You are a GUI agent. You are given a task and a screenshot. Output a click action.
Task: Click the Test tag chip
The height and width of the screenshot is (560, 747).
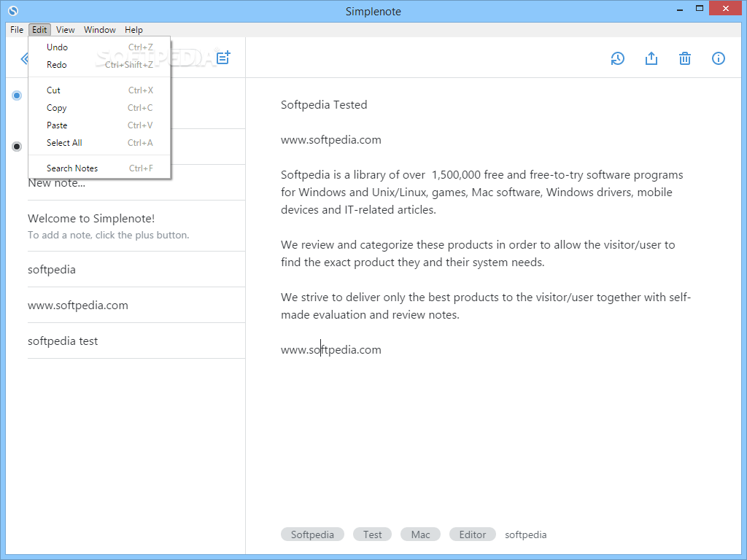(372, 534)
